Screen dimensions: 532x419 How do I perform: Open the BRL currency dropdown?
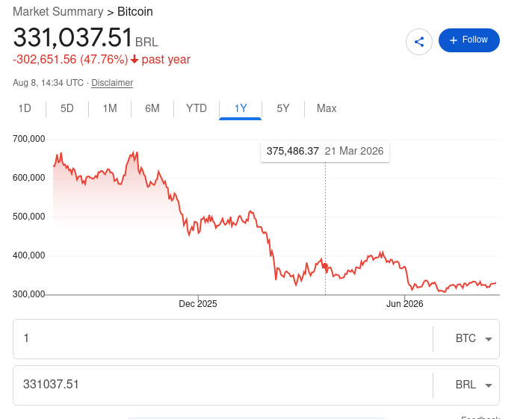coord(473,385)
